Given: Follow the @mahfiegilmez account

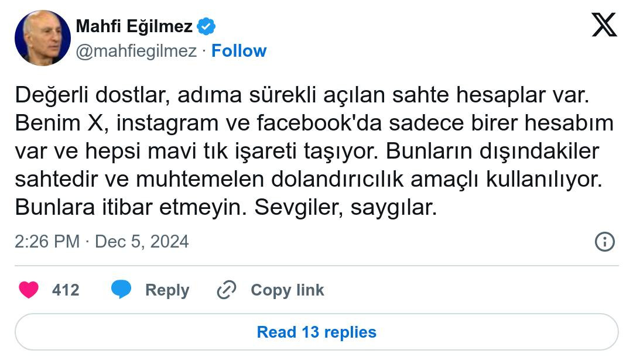Looking at the screenshot, I should [x=239, y=51].
